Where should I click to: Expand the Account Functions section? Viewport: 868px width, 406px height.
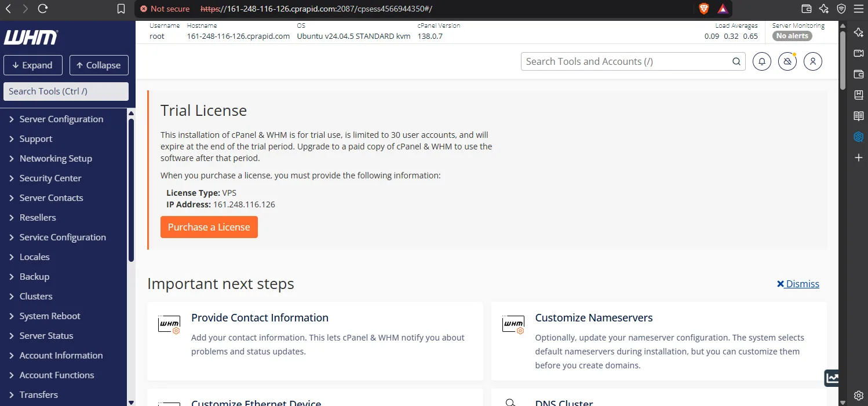tap(57, 375)
